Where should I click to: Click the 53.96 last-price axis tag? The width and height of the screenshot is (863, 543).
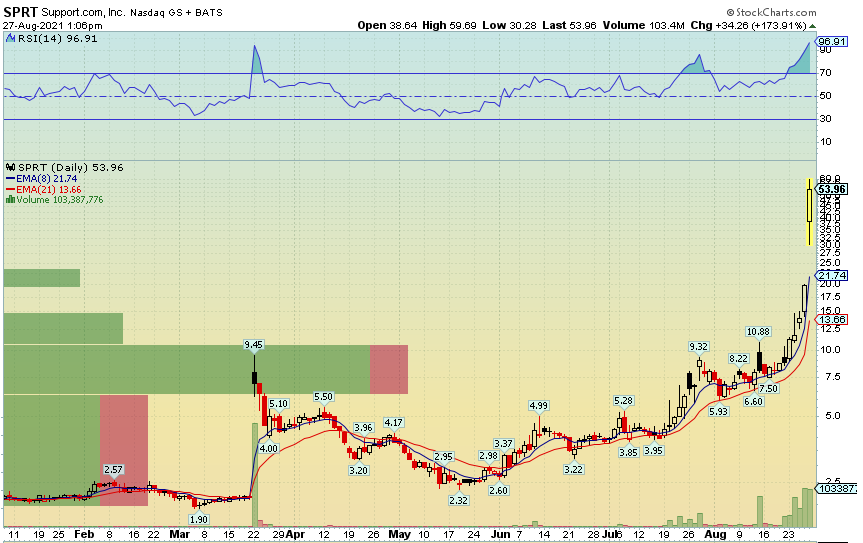click(832, 189)
